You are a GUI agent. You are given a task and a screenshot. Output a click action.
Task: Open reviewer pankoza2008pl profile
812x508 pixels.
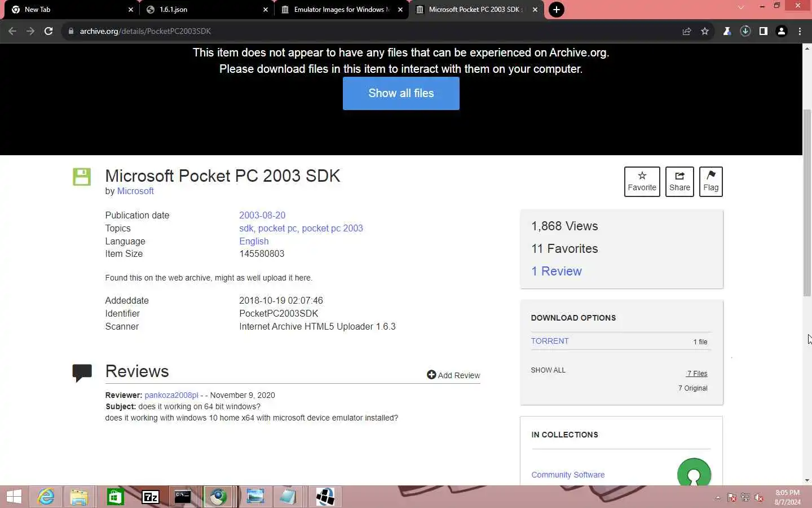[171, 395]
